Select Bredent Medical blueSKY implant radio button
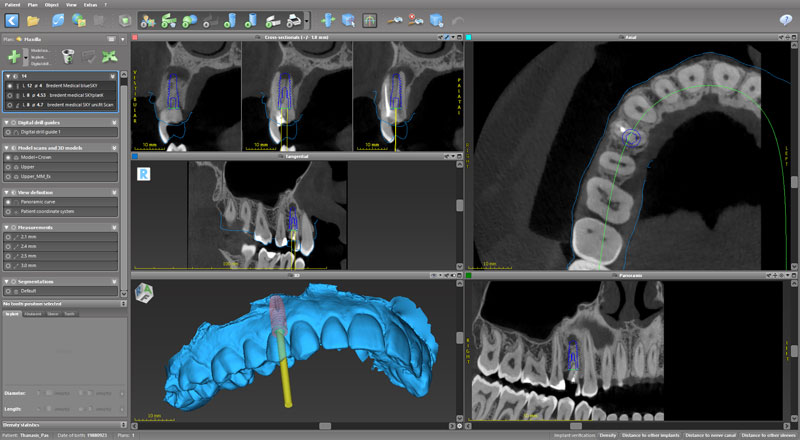The height and width of the screenshot is (440, 800). [x=10, y=86]
